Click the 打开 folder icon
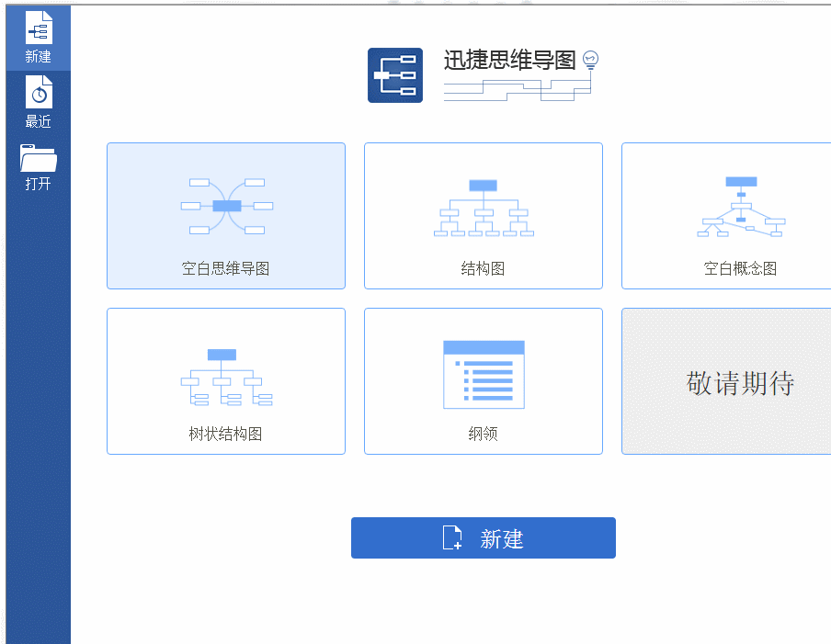 (x=39, y=158)
